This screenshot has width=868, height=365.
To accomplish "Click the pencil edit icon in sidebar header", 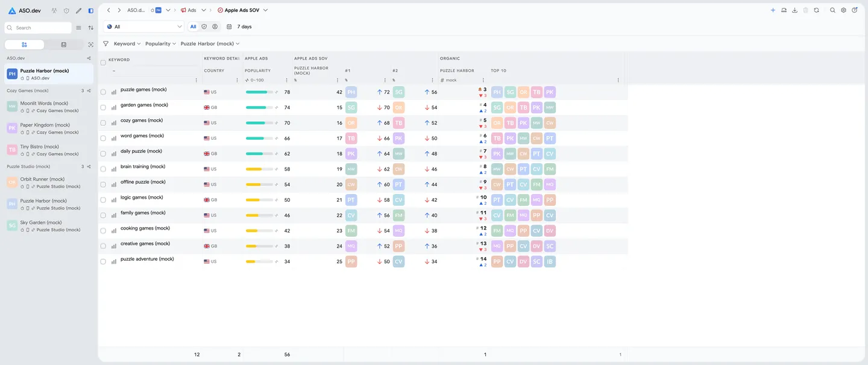I will 78,11.
